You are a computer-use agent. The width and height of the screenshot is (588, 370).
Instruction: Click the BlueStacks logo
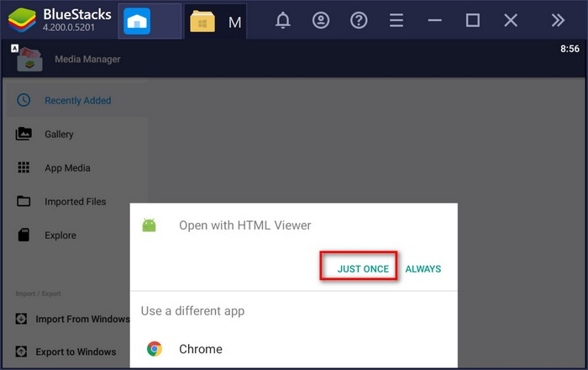pos(22,20)
